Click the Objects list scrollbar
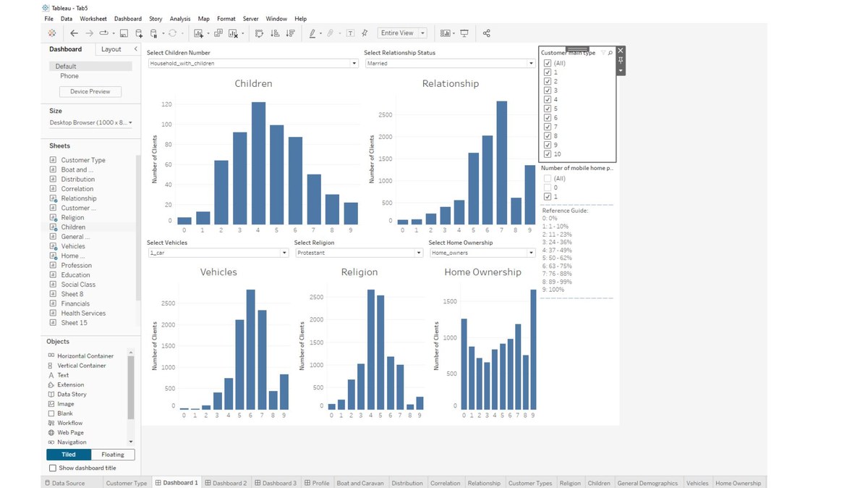Screen dimensions: 868x488 coord(131,388)
